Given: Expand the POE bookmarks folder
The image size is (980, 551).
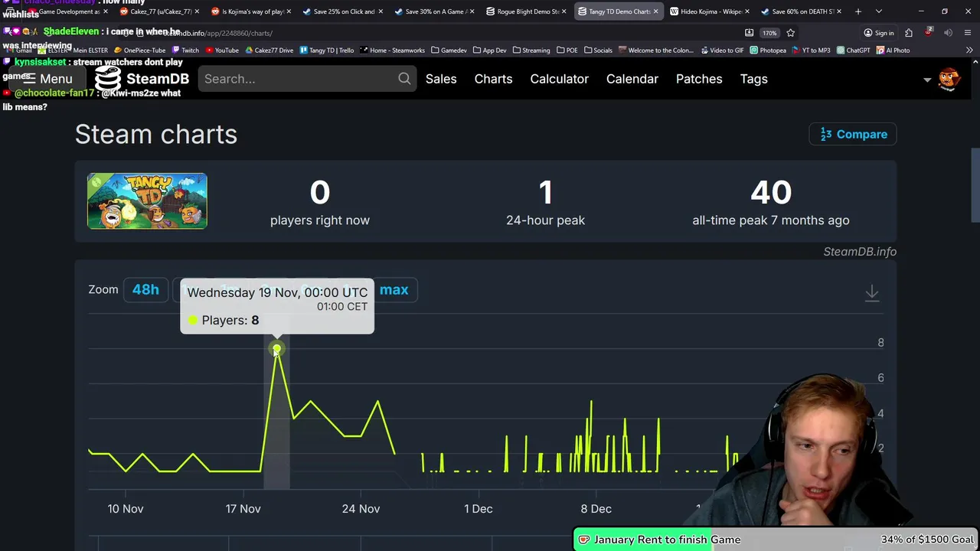Looking at the screenshot, I should [x=567, y=51].
